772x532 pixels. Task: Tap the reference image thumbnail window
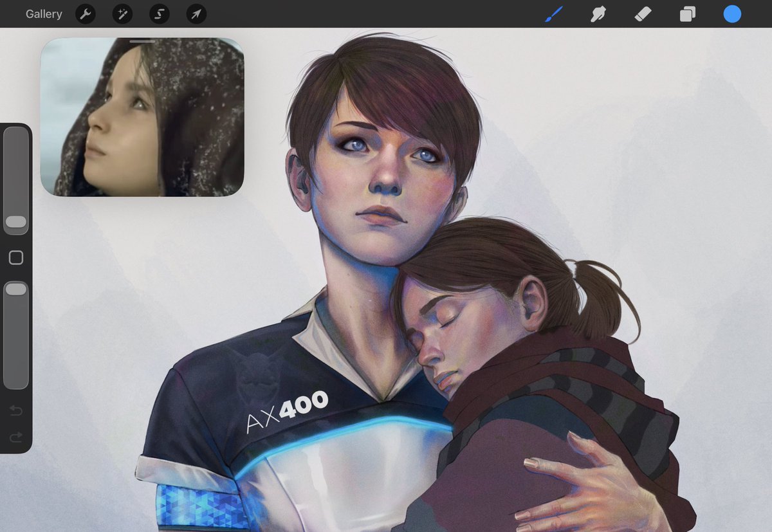142,117
